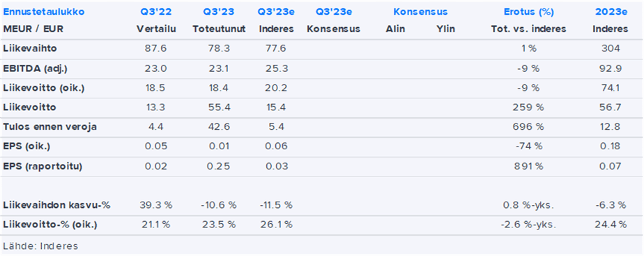Click the Erotus (%) column header
The width and height of the screenshot is (644, 256).
(529, 12)
